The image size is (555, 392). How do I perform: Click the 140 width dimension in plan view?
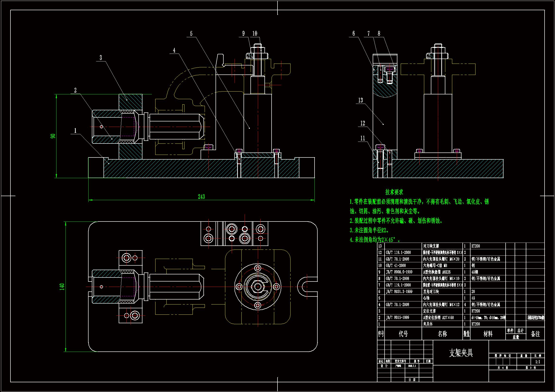click(x=62, y=287)
